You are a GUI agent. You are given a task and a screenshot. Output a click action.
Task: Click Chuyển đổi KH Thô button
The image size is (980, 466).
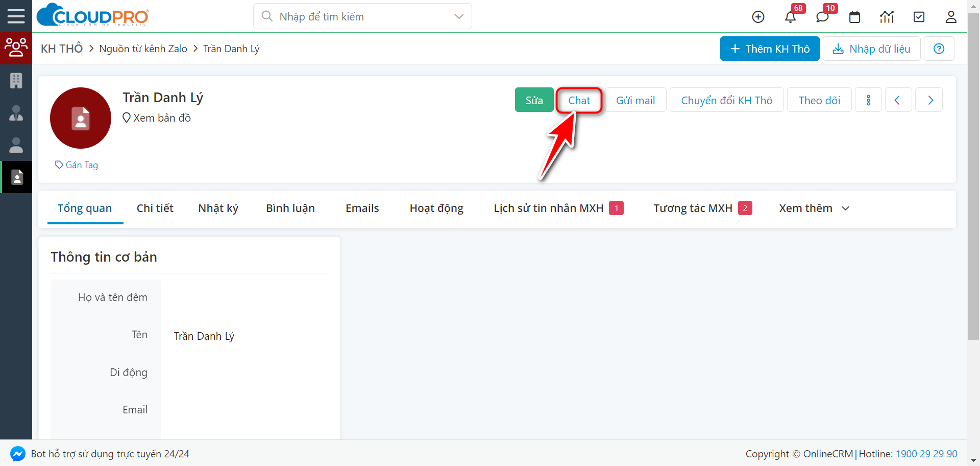point(727,100)
